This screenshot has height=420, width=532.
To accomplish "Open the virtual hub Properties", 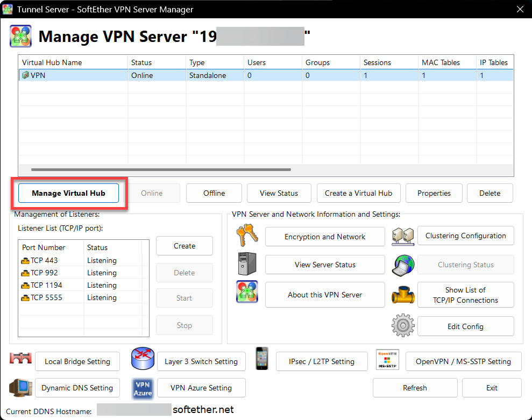I will tap(434, 193).
